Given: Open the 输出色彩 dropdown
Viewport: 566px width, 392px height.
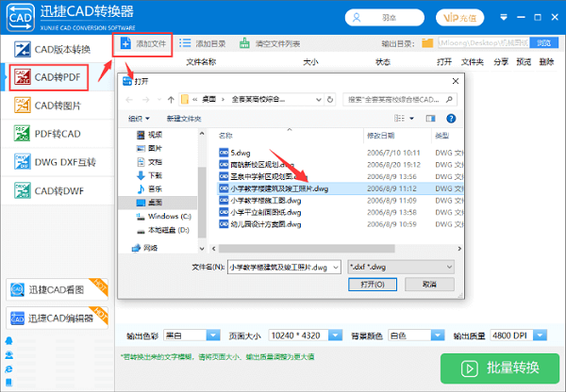Looking at the screenshot, I should (x=213, y=335).
